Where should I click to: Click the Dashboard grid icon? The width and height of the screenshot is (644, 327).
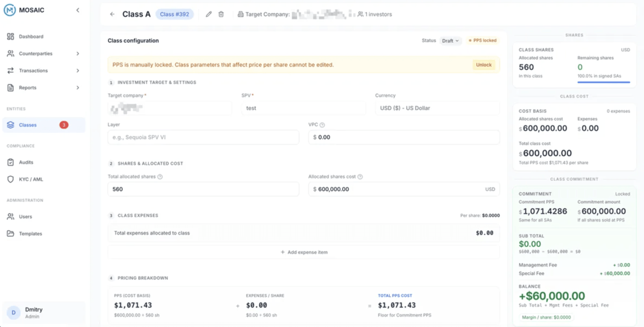[x=11, y=37]
